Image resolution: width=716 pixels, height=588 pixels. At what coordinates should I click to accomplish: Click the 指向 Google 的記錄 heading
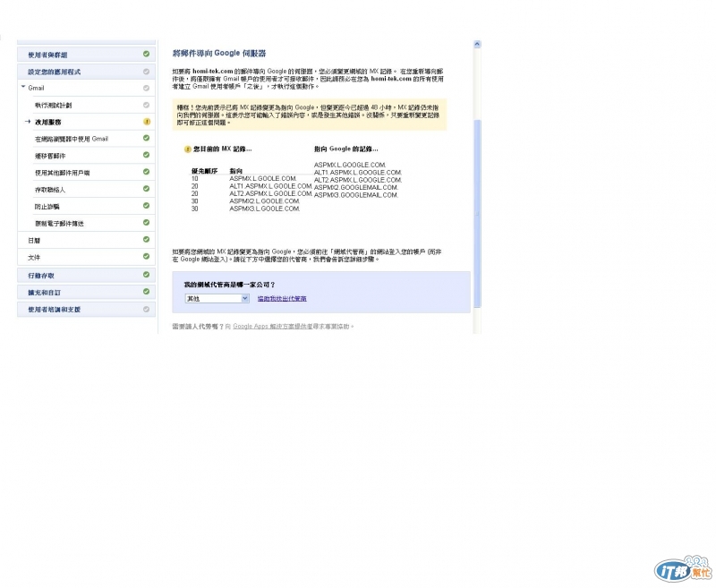(x=346, y=149)
